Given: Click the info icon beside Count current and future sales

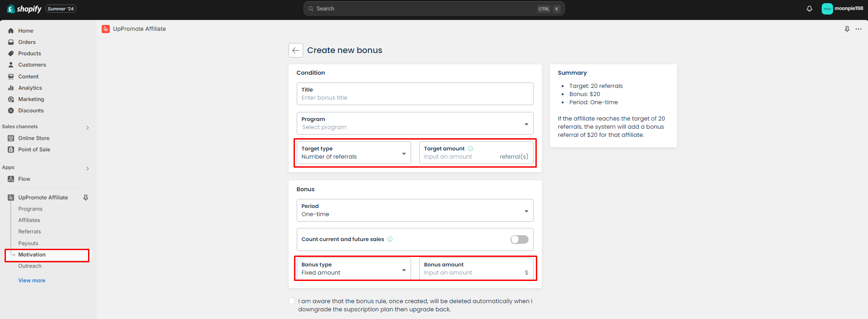Looking at the screenshot, I should pyautogui.click(x=390, y=239).
